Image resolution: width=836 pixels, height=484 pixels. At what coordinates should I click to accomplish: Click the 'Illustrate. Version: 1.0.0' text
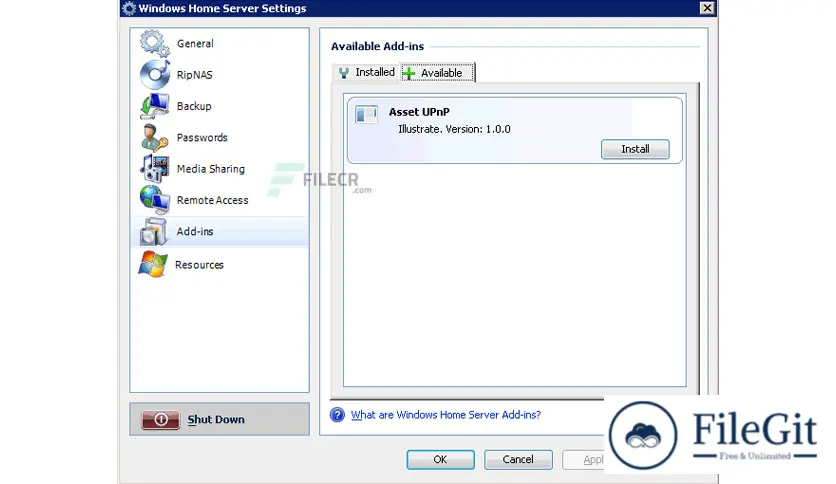454,129
